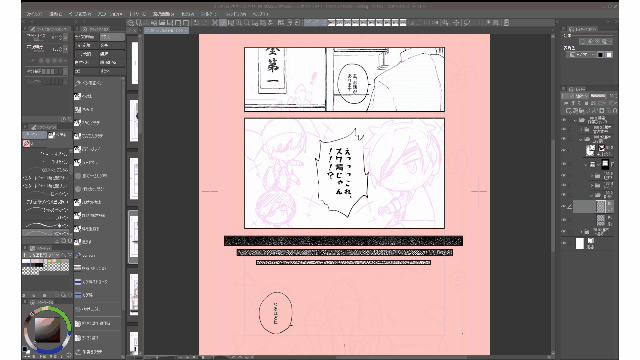The height and width of the screenshot is (360, 640).
Task: Hide the bottom paper layer via its eye icon
Action: (x=564, y=243)
